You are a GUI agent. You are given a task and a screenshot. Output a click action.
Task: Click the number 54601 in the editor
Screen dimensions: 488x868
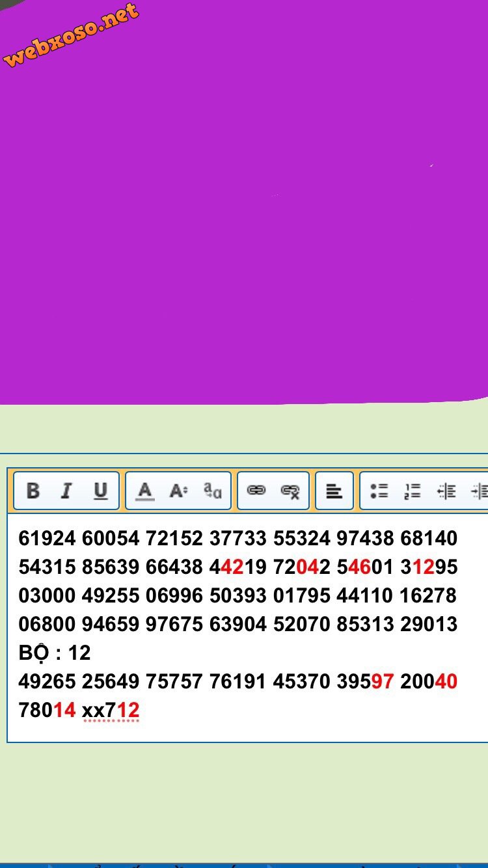[x=365, y=567]
